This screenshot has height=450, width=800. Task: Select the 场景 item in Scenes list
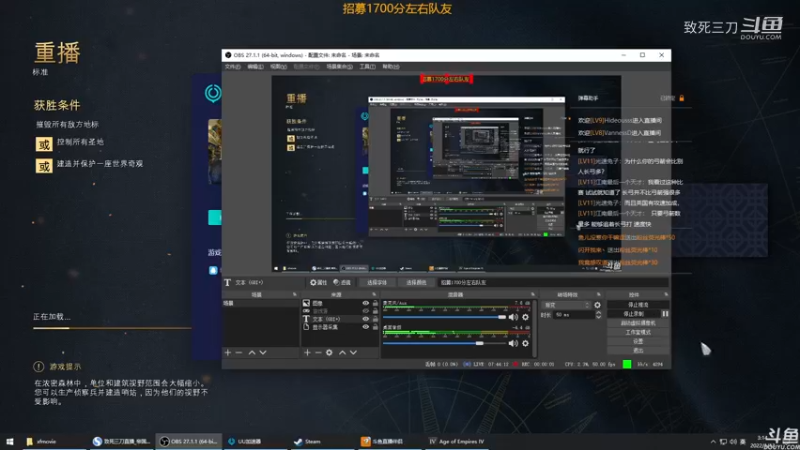coord(261,303)
